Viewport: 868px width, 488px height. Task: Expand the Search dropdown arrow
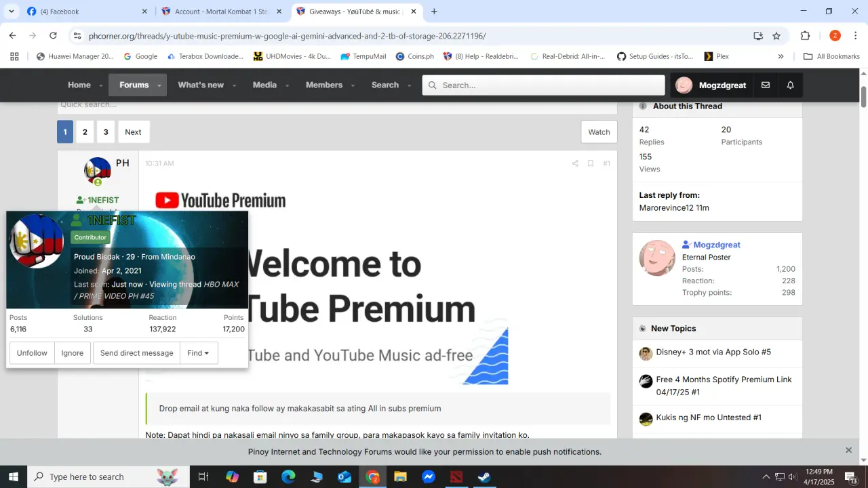[410, 86]
